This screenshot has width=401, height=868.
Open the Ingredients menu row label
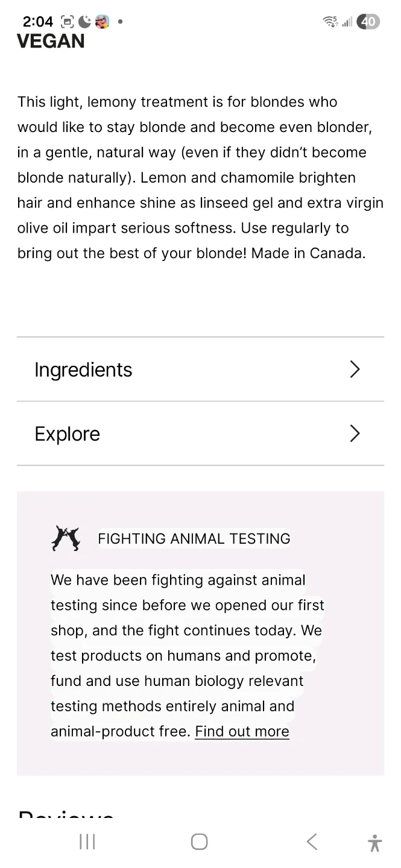tap(83, 370)
